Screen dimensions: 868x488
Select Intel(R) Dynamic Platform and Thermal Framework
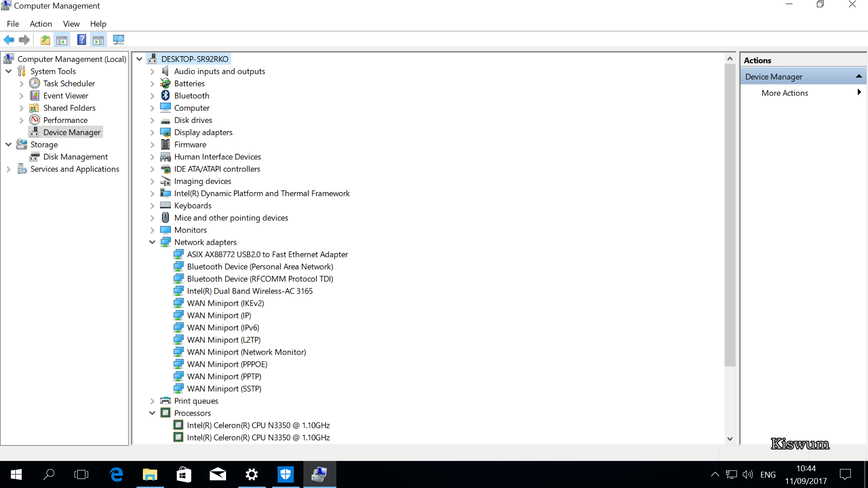tap(262, 193)
